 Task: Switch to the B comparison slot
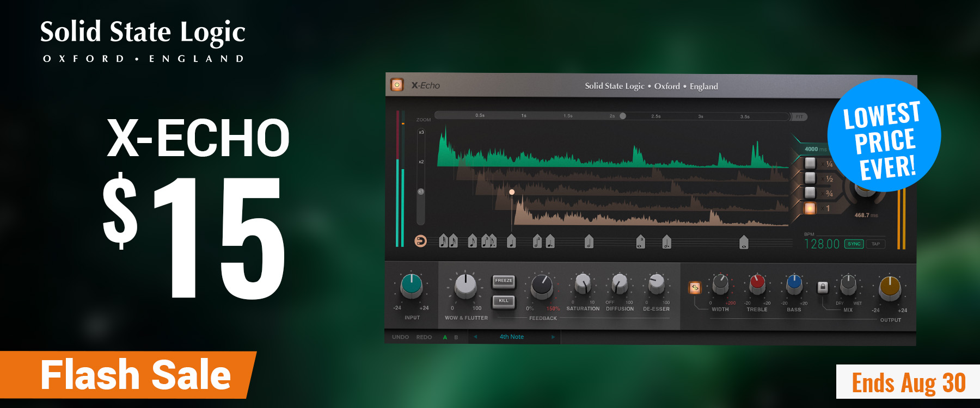456,337
